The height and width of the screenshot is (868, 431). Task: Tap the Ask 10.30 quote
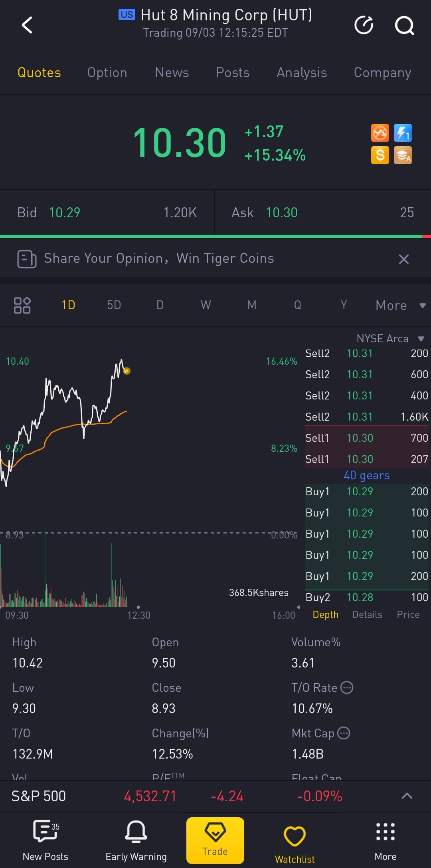click(x=323, y=213)
